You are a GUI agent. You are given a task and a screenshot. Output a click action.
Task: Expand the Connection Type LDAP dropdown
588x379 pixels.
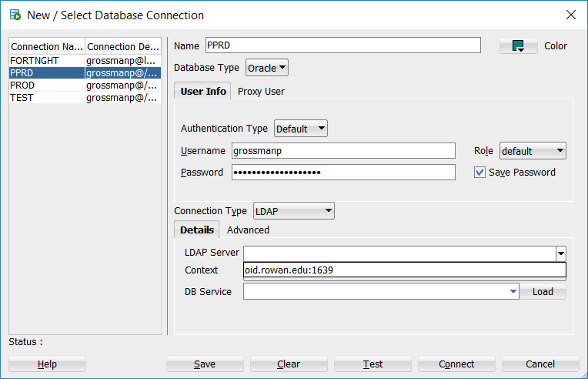tap(294, 210)
